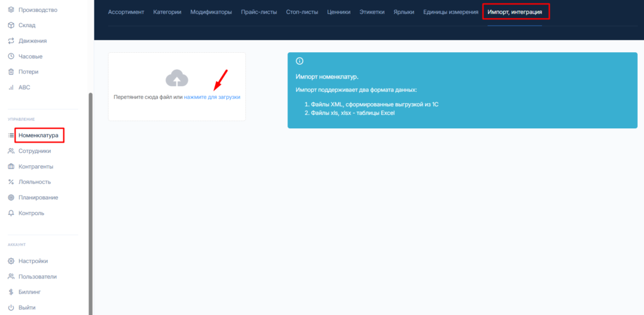
Task: Click the Производство sidebar icon
Action: pyautogui.click(x=11, y=10)
